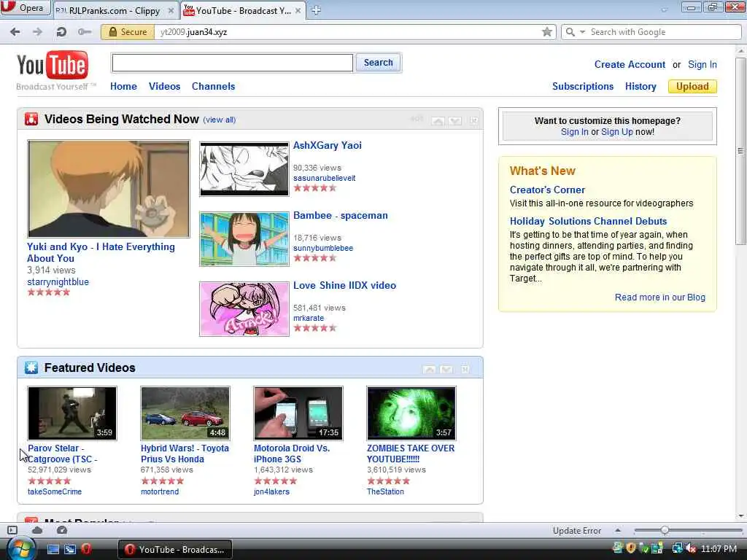Bookmark the page with the star icon

(x=547, y=32)
